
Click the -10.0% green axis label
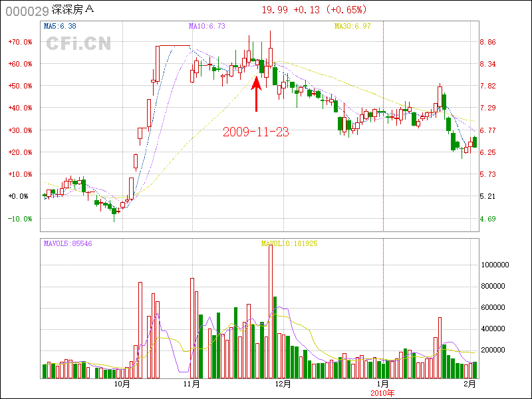19,218
